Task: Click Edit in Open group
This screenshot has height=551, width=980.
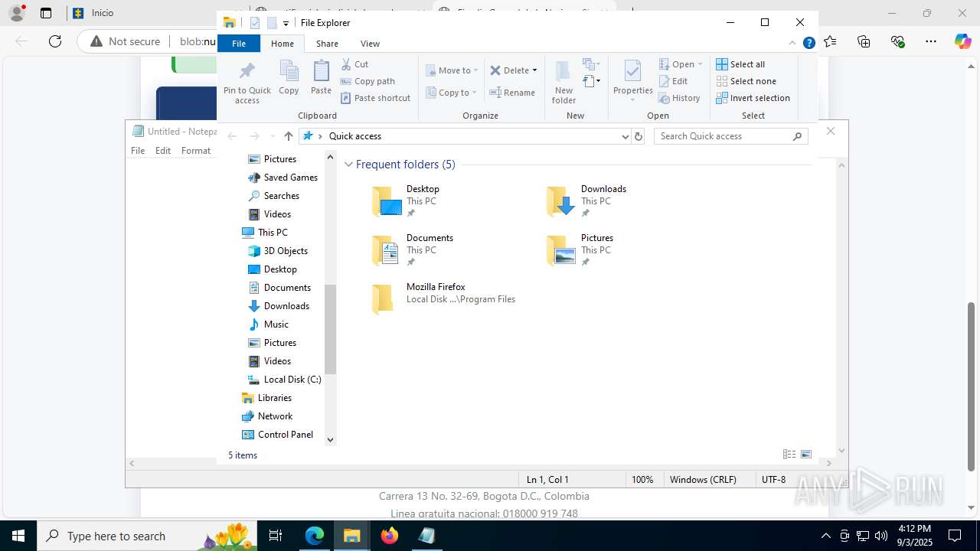Action: [x=673, y=81]
